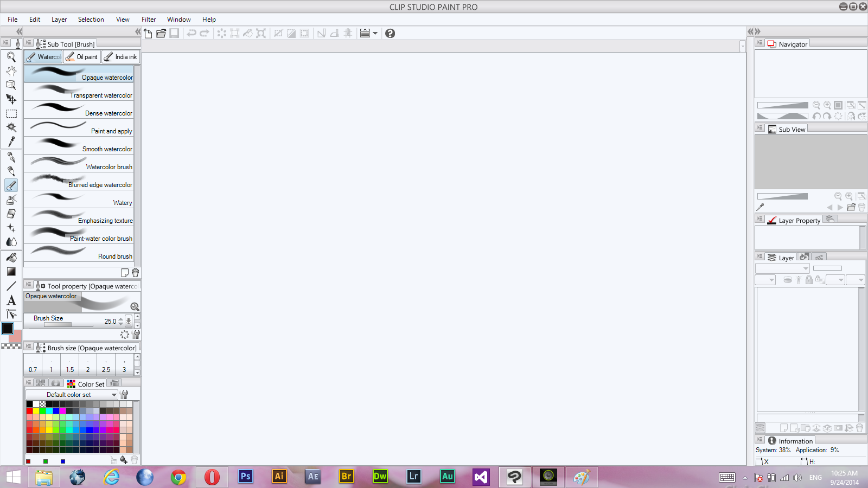
Task: Switch to the India ink brush group
Action: coord(120,57)
